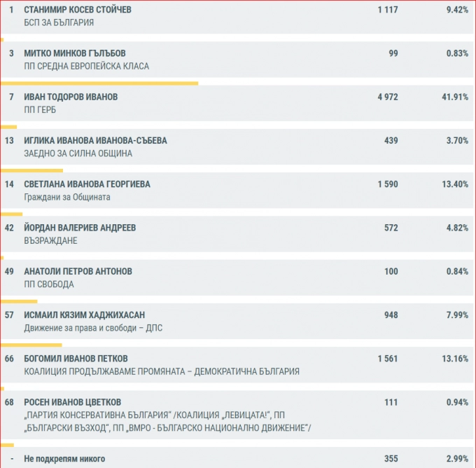
Task: Select candidate Росен Иванов Цветков
Action: click(73, 402)
